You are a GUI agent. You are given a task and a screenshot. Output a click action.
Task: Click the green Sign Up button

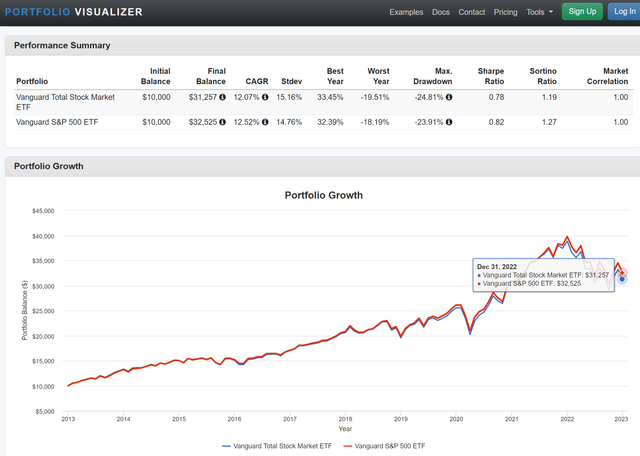coord(582,11)
